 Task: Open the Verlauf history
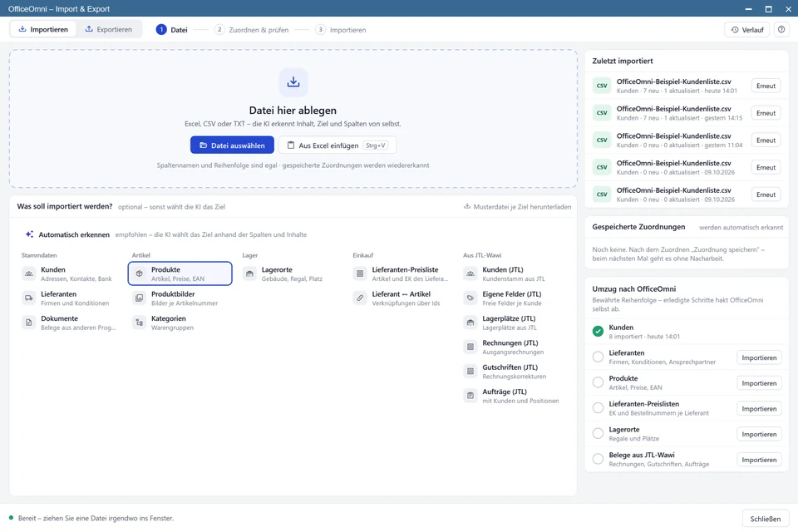point(747,30)
